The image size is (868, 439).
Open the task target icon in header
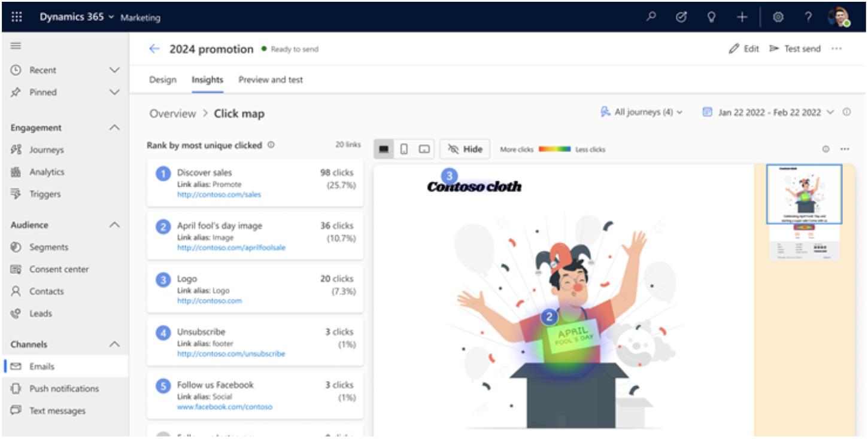(x=681, y=17)
